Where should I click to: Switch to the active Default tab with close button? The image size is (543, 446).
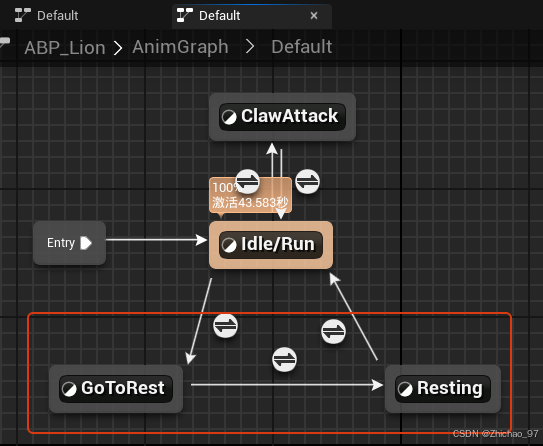tap(252, 16)
